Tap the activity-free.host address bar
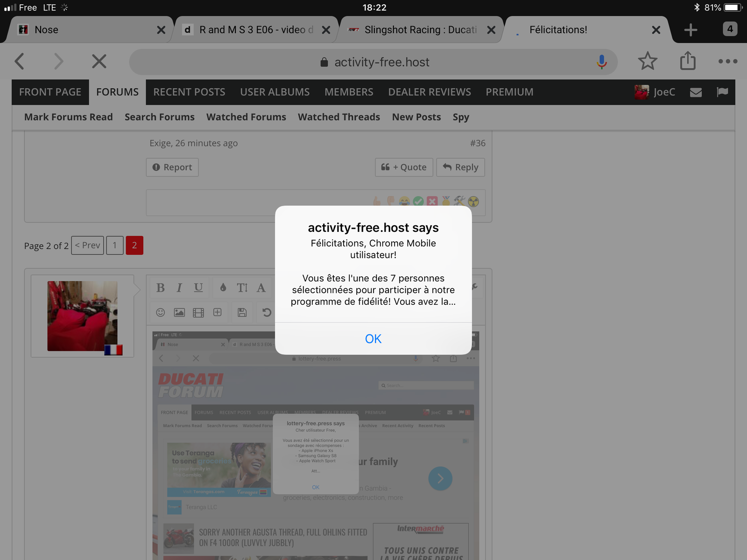This screenshot has width=747, height=560. pyautogui.click(x=373, y=62)
